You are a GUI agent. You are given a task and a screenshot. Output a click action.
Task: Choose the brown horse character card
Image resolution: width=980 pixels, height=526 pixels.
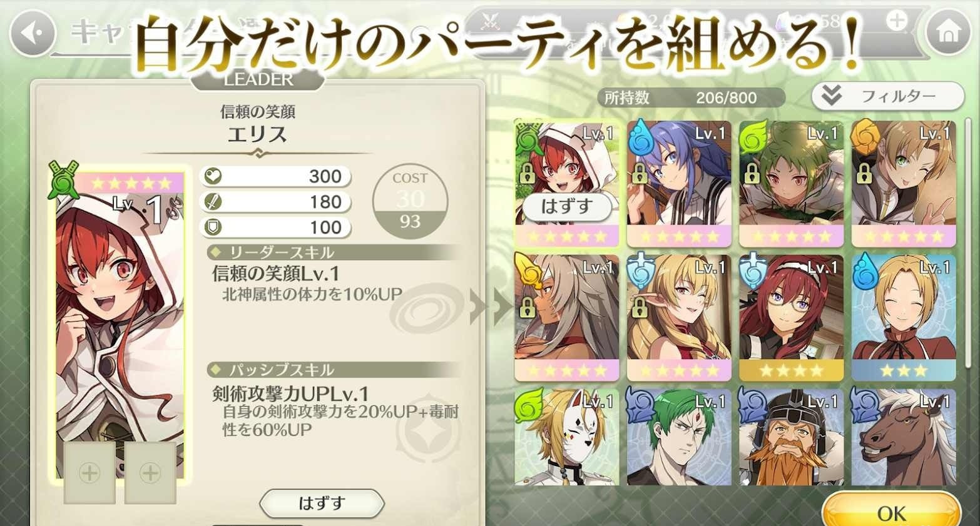[x=904, y=437]
